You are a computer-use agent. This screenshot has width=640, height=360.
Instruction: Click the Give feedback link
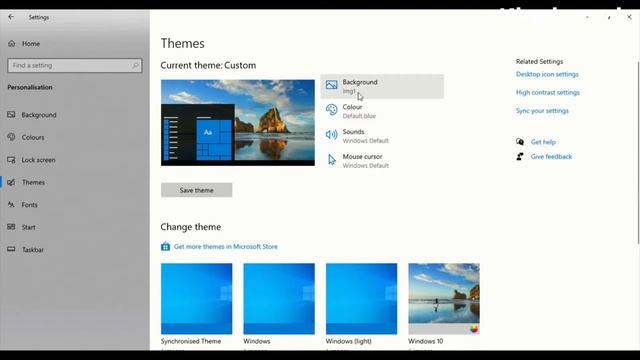[551, 157]
